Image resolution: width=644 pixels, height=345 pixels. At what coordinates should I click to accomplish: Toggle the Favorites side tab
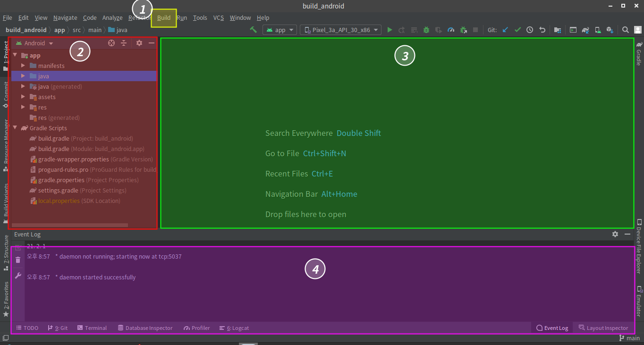6,299
